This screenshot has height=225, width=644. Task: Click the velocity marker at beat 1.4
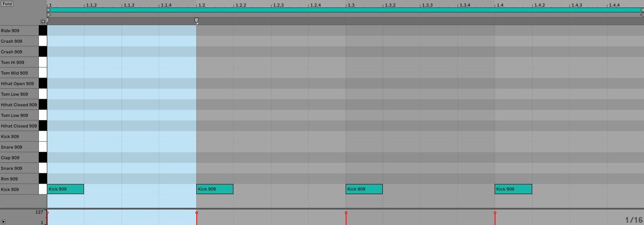[495, 213]
